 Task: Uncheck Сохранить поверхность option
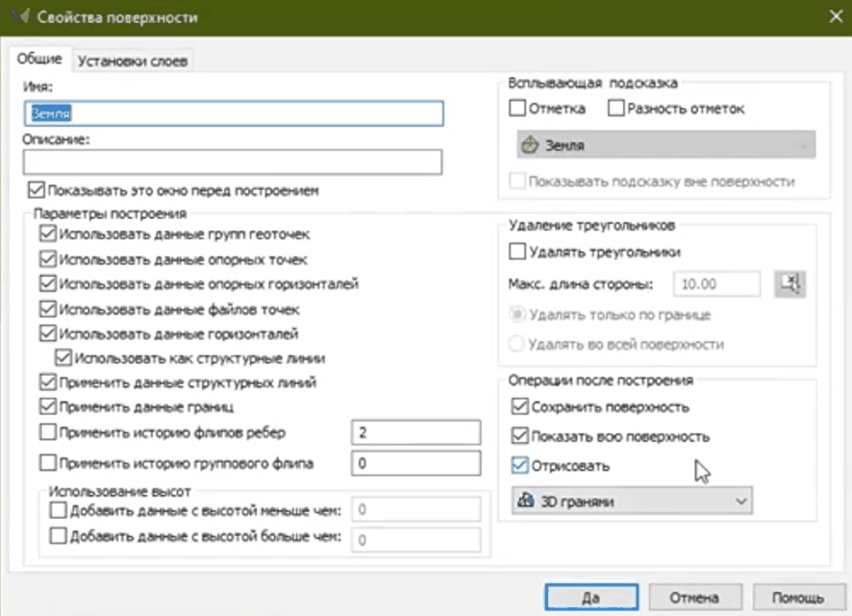(519, 407)
